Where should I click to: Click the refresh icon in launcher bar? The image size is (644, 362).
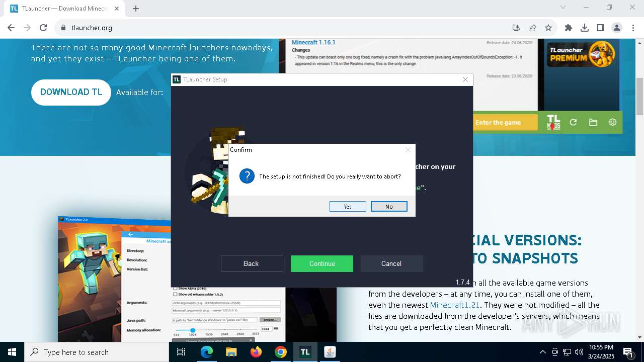pyautogui.click(x=573, y=122)
